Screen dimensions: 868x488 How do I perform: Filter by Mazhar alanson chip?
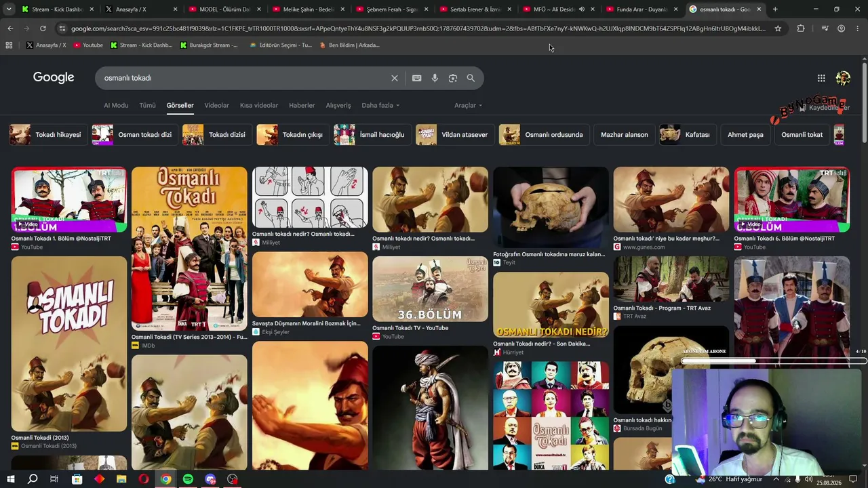(624, 134)
